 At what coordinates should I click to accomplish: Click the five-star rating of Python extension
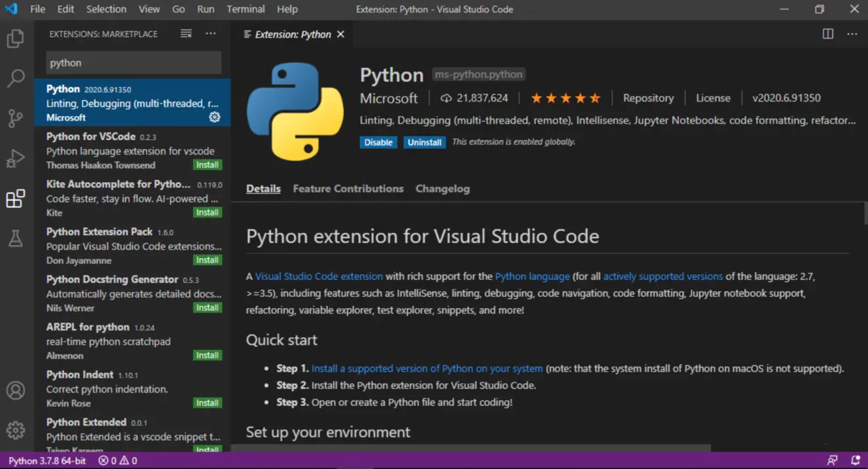pos(566,98)
